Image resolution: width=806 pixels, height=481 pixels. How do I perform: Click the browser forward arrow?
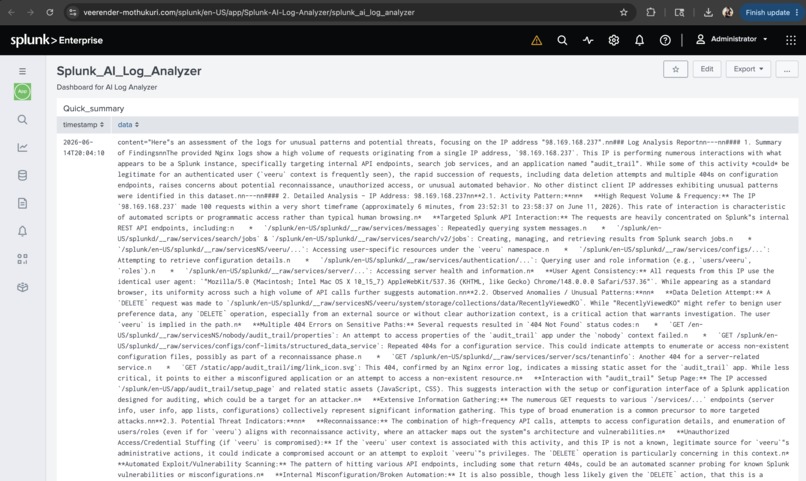pyautogui.click(x=30, y=12)
